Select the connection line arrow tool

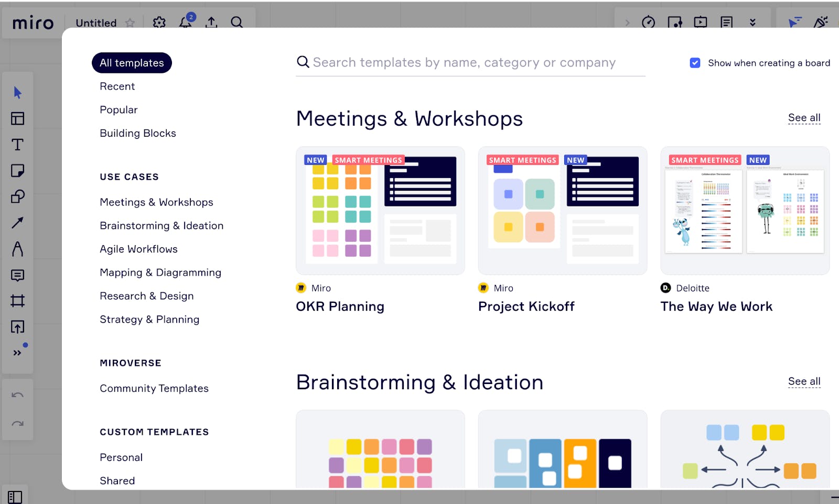point(17,223)
